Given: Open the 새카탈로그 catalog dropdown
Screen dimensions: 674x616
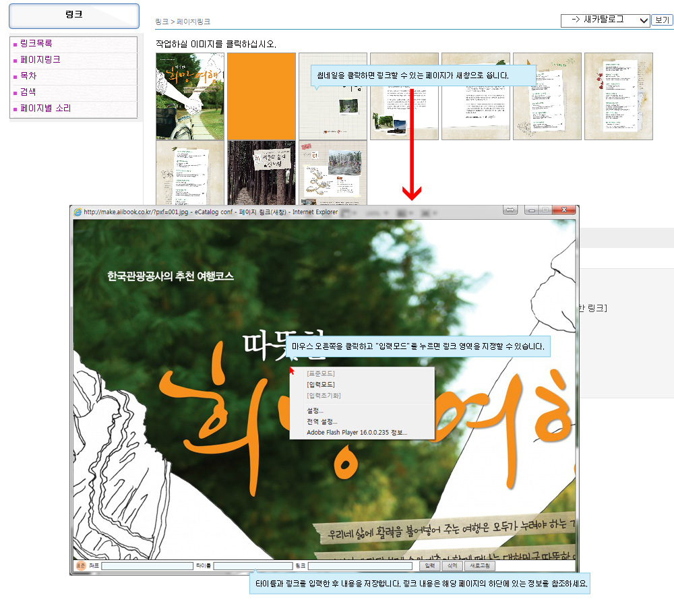Looking at the screenshot, I should pos(605,20).
